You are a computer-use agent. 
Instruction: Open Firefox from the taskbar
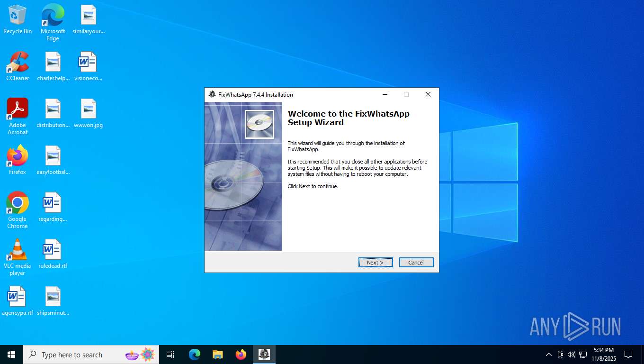coord(241,355)
